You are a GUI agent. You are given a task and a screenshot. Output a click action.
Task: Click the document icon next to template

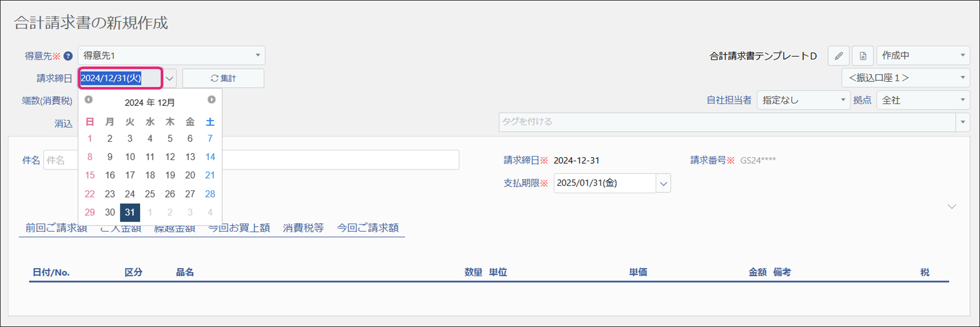[863, 56]
